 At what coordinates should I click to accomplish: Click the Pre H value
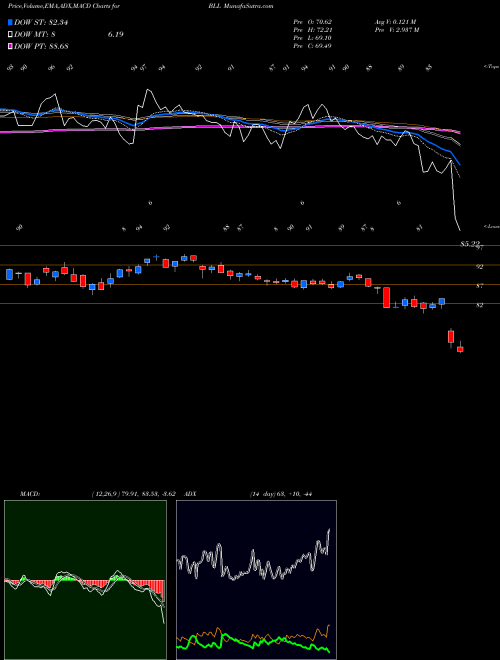click(323, 29)
